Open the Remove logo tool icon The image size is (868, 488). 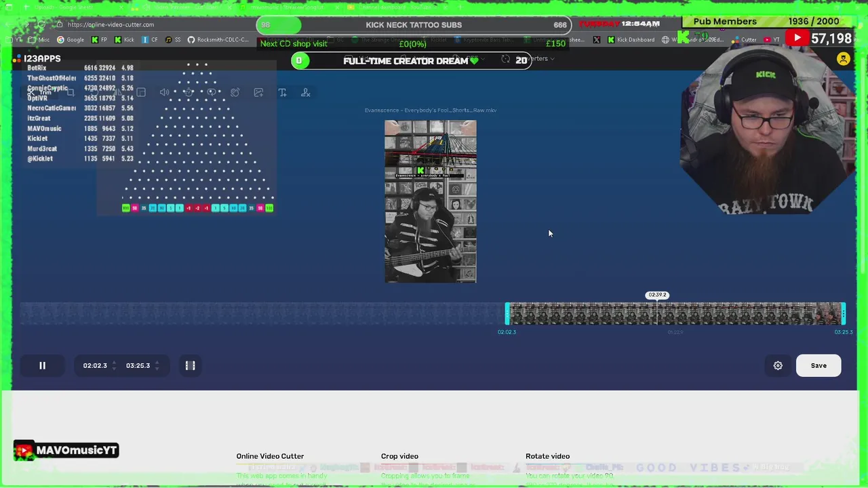[306, 92]
